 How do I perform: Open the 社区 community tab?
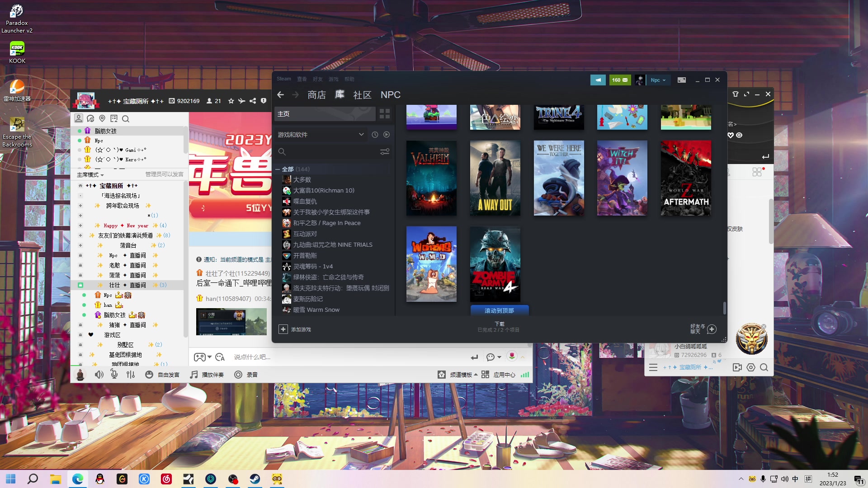(362, 95)
